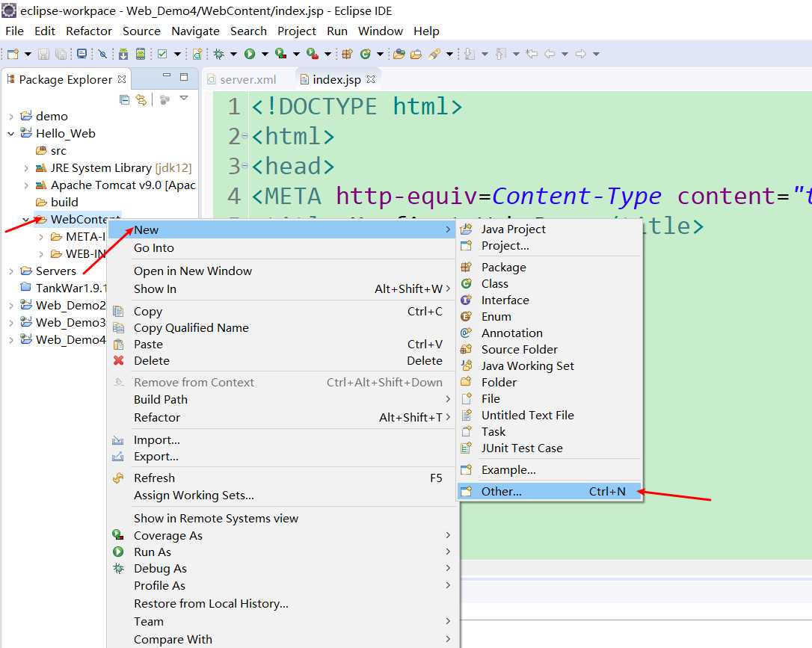Choose Interface in New submenu
The height and width of the screenshot is (648, 812).
[x=550, y=300]
